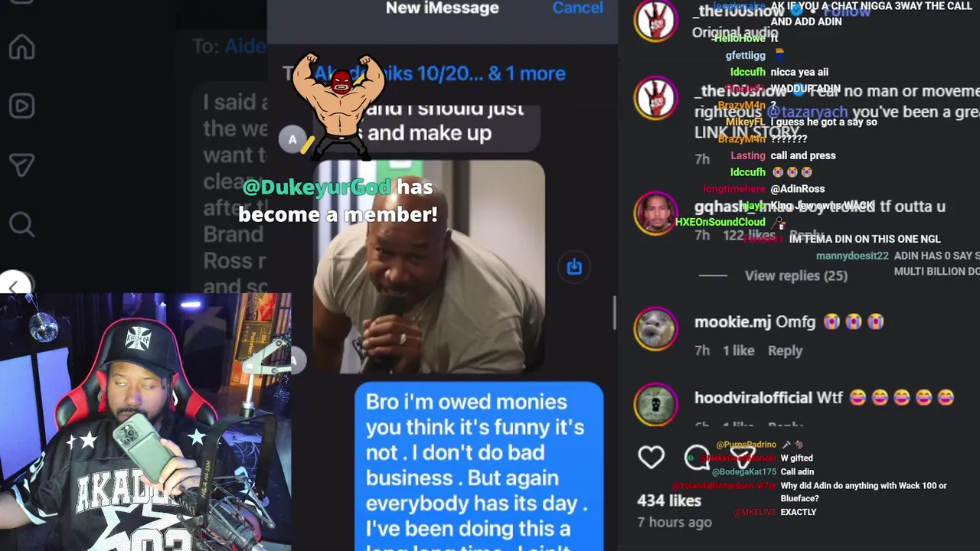Screen dimensions: 980x551
Task: Like the post with heart icon
Action: [x=652, y=457]
